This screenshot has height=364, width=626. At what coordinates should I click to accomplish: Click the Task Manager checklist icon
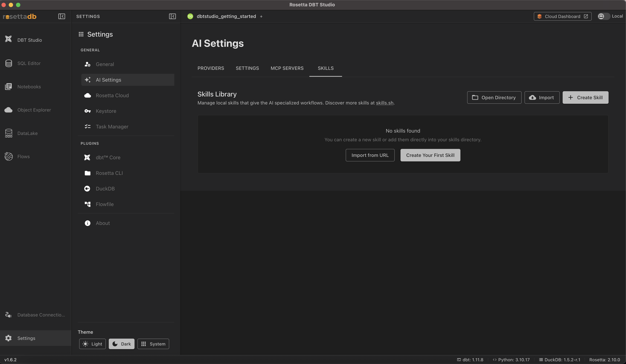click(x=88, y=127)
